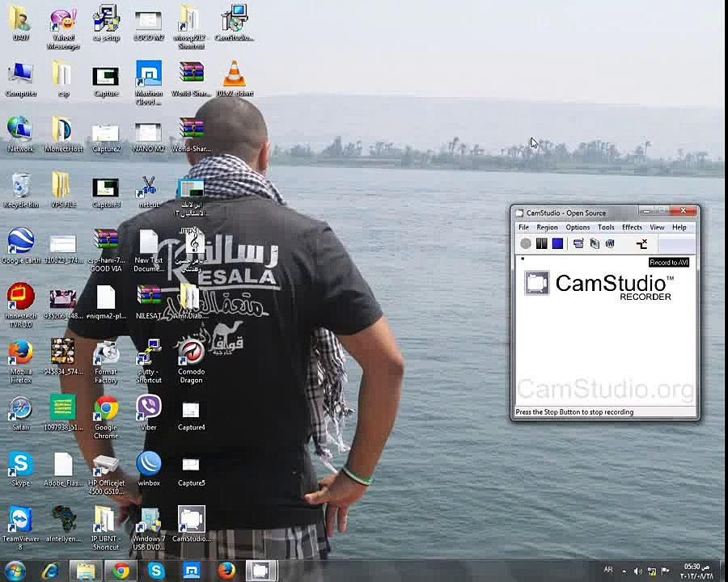Open Windows Explorer from the taskbar
The height and width of the screenshot is (582, 728).
86,571
